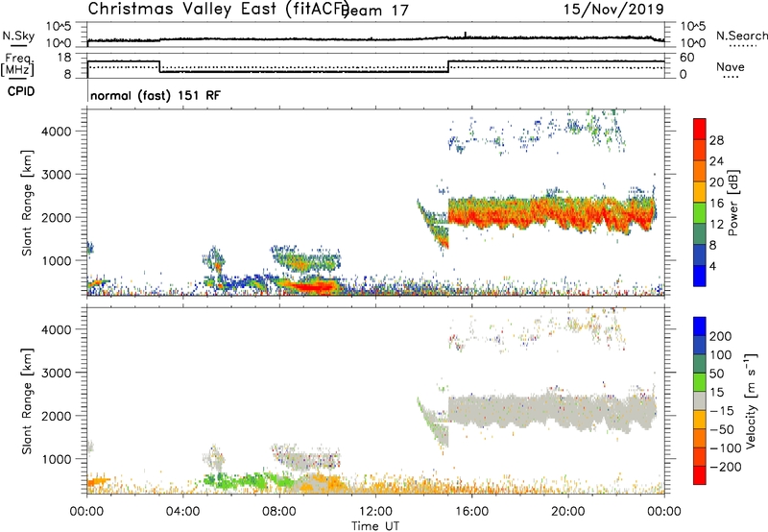Click the 'Nave' legend label

pyautogui.click(x=731, y=67)
